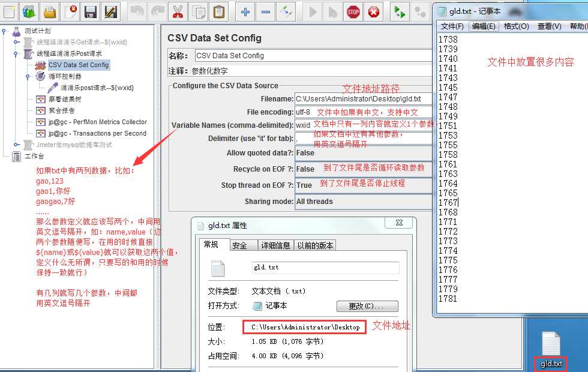Switch to 以前的版本 tab in properties
Image resolution: width=588 pixels, height=372 pixels.
point(315,245)
